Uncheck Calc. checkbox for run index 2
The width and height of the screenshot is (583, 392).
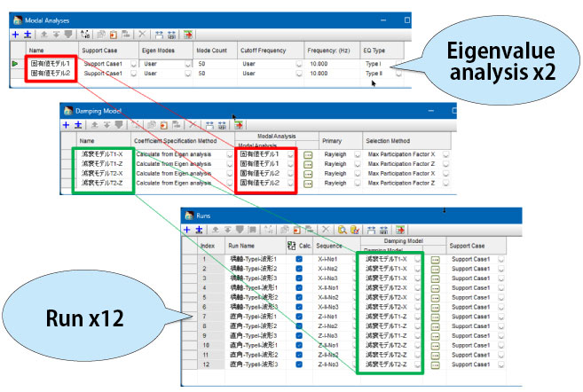point(299,269)
